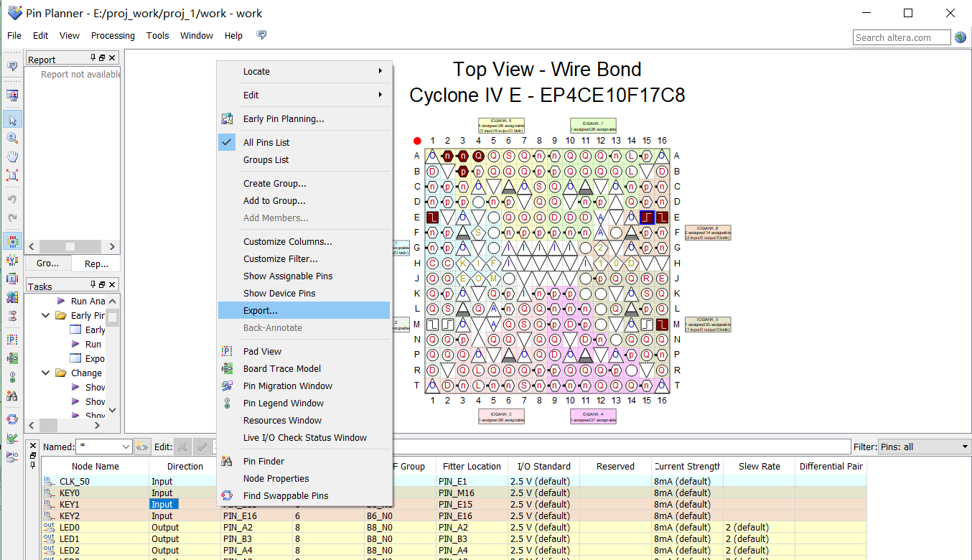This screenshot has height=560, width=972.
Task: Click the Slew Rate column header
Action: (x=760, y=466)
